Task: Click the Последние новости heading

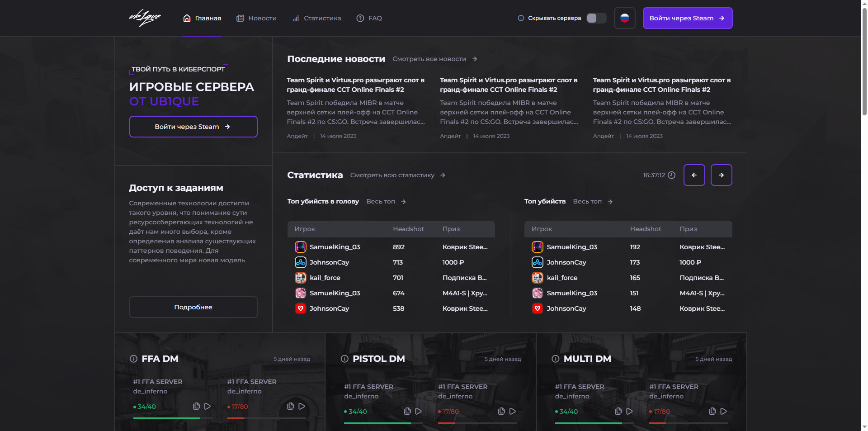Action: click(336, 59)
